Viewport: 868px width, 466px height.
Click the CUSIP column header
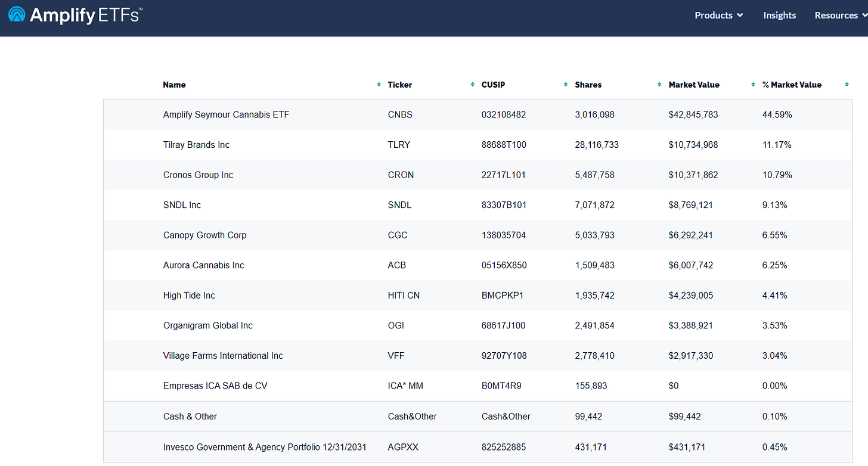[493, 85]
